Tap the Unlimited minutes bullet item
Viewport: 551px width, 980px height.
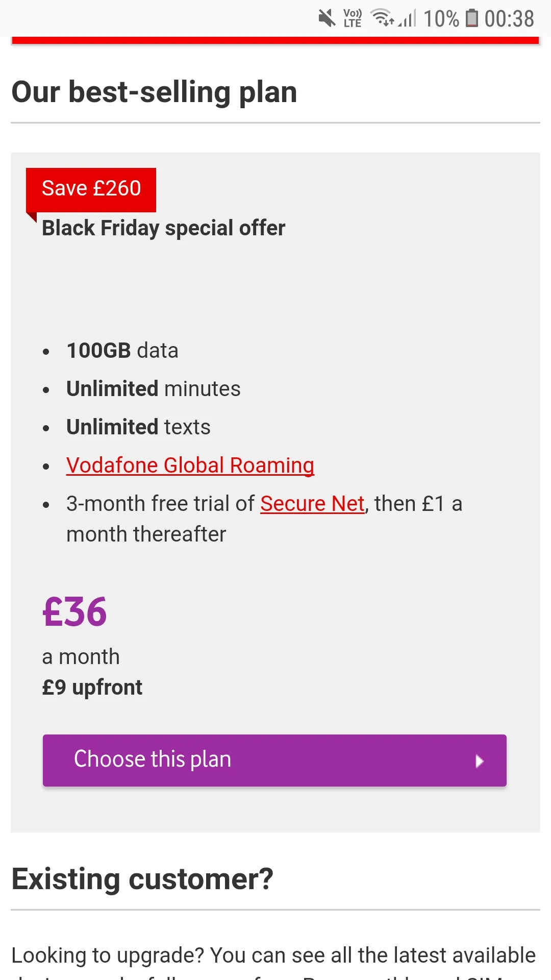(154, 389)
